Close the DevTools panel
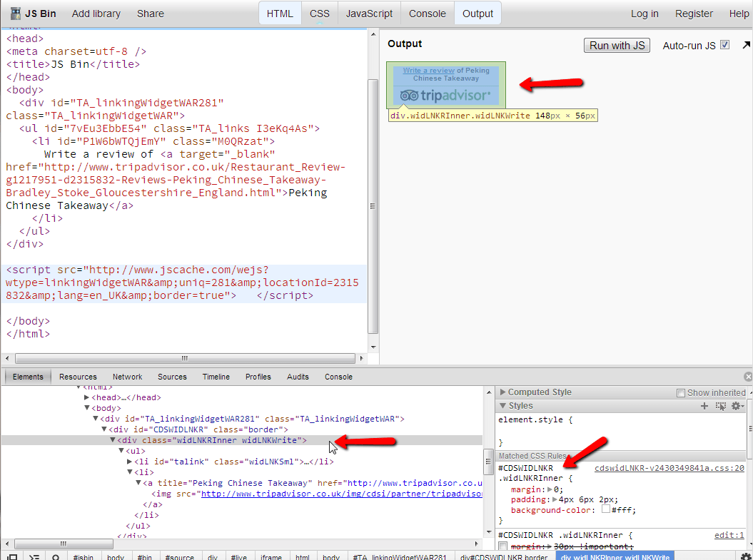The width and height of the screenshot is (753, 560). point(748,377)
